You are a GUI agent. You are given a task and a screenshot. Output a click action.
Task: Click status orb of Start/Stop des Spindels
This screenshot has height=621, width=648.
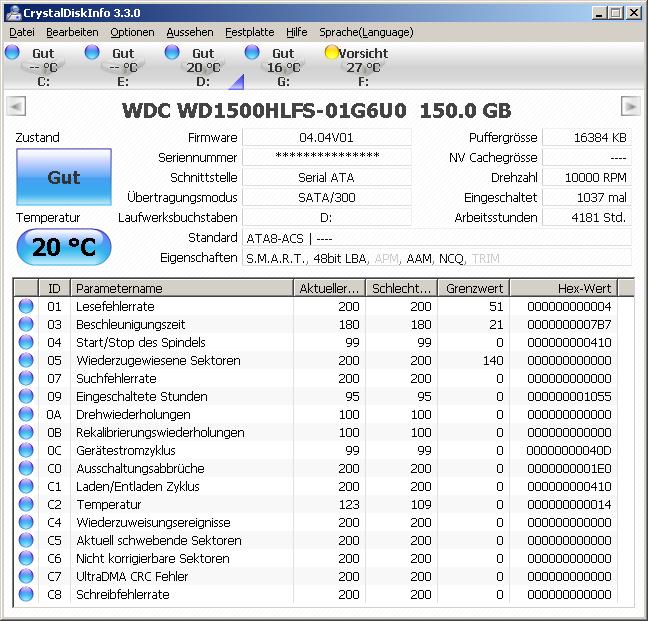(26, 342)
